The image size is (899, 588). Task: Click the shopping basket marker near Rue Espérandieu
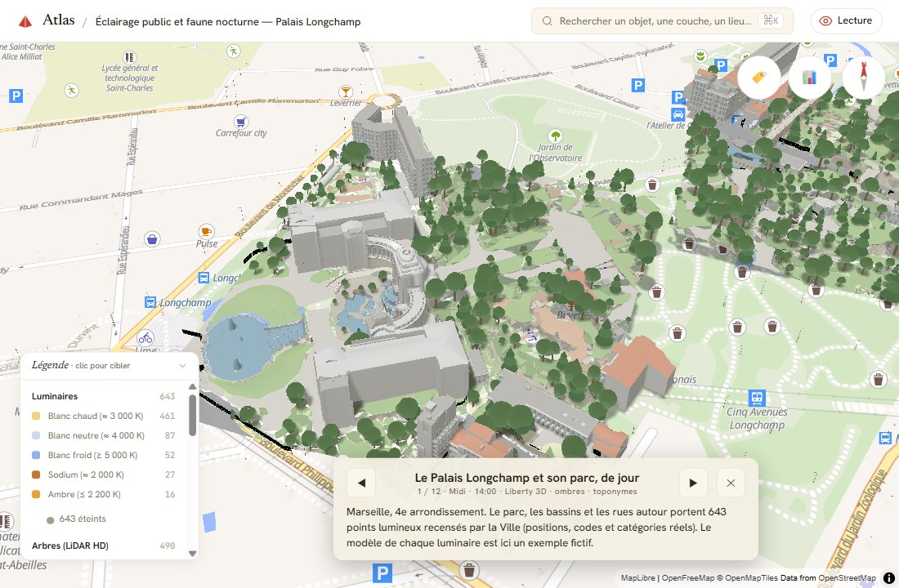(x=152, y=239)
